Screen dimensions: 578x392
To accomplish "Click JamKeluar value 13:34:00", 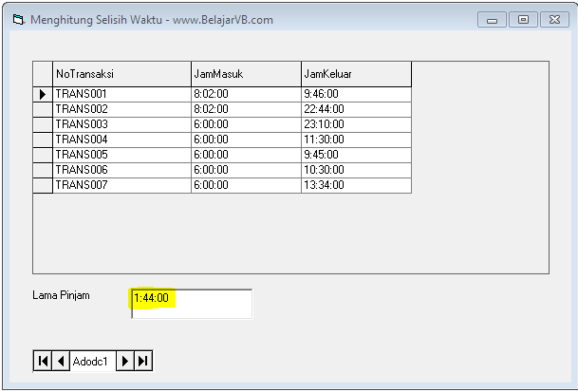I will coord(356,185).
